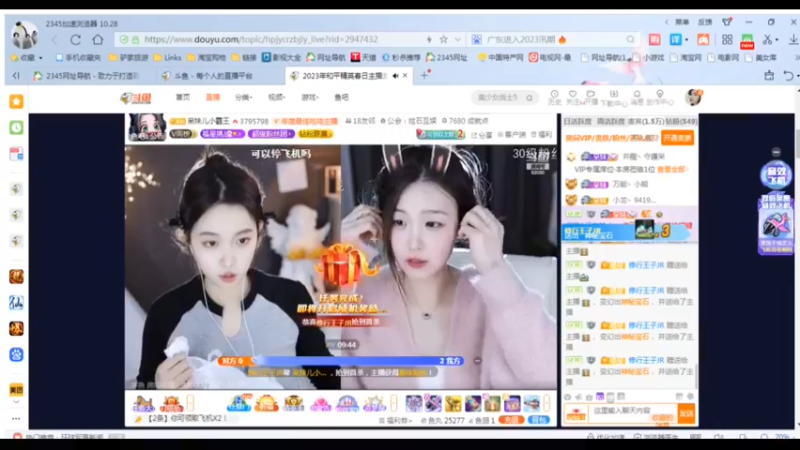This screenshot has height=450, width=800.
Task: Open the 天猫 bookmark
Action: pyautogui.click(x=363, y=58)
